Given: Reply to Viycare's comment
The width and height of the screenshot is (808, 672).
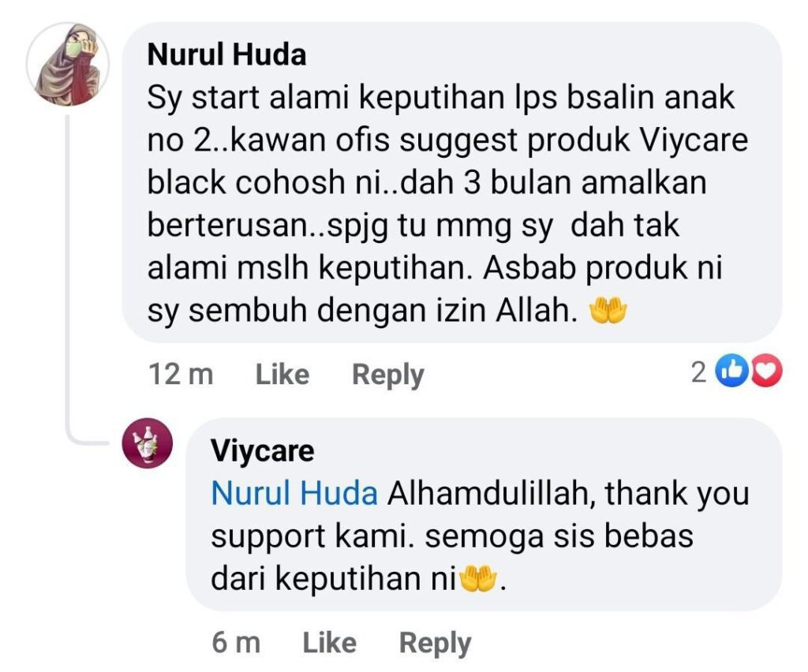Looking at the screenshot, I should (x=435, y=644).
